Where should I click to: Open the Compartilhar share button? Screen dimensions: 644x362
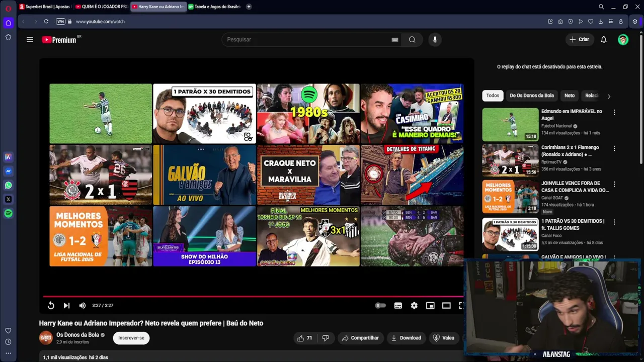coord(360,338)
